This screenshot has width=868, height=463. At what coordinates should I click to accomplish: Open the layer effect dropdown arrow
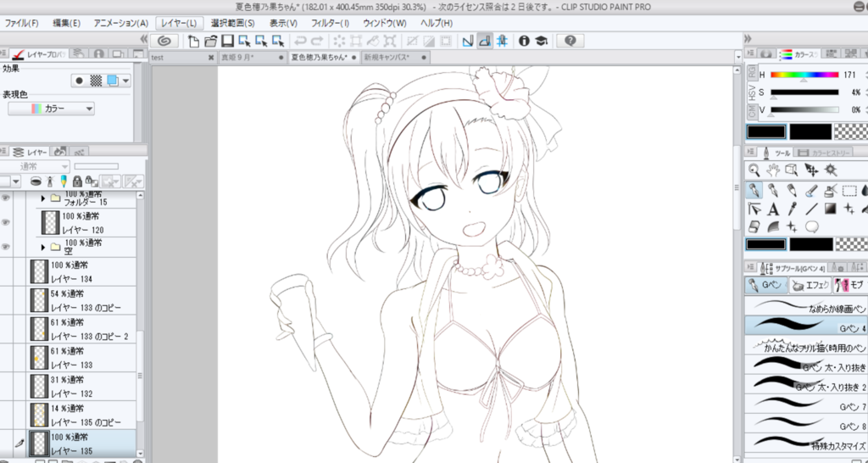[126, 81]
